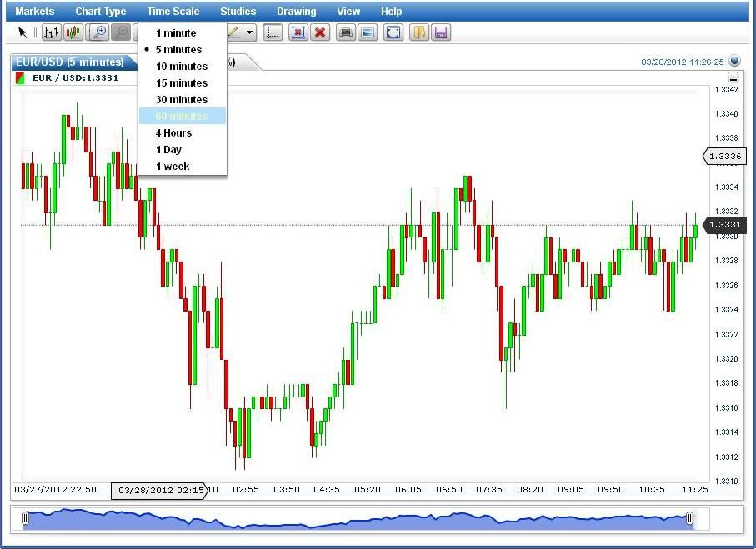This screenshot has width=756, height=549.
Task: Choose 1 minute time scale
Action: 183,33
